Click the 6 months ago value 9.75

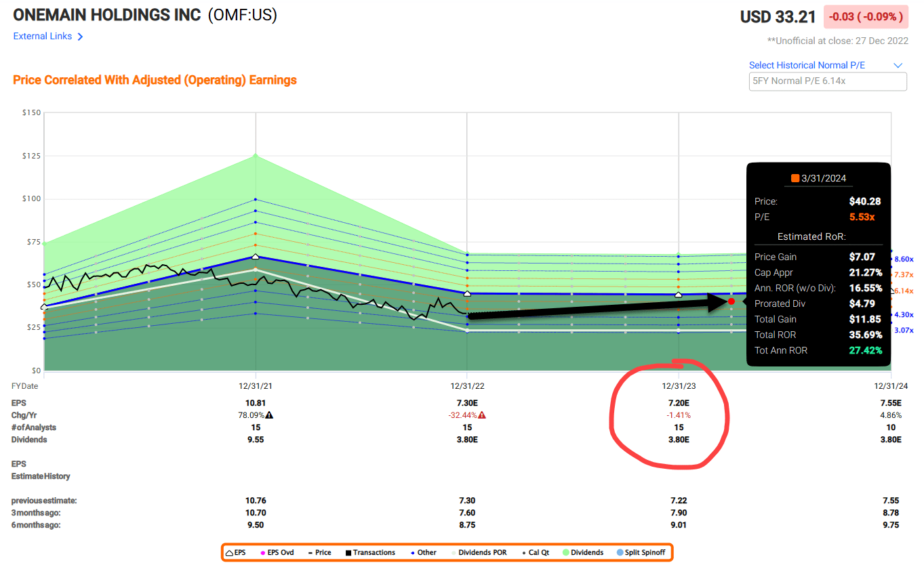point(891,525)
